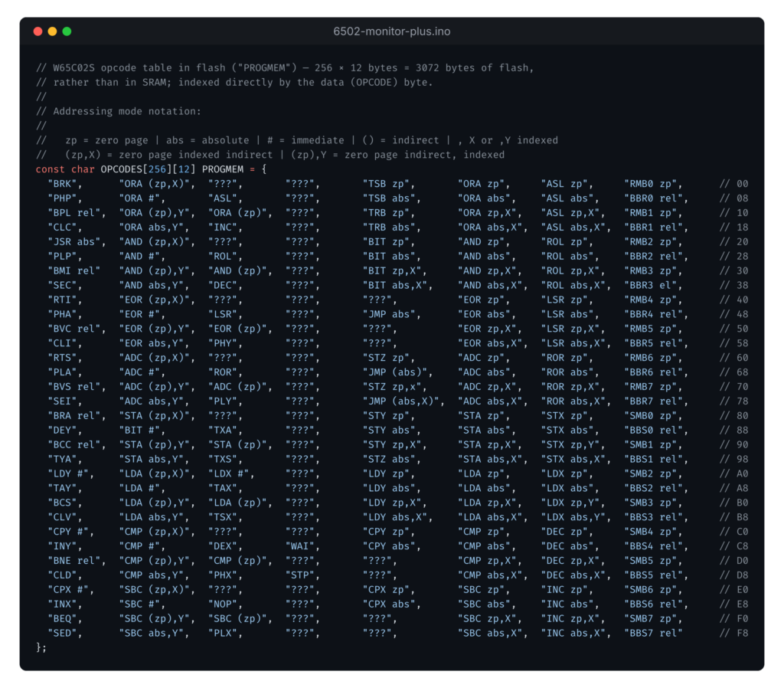Select the 'const' keyword in the declaration

pos(50,169)
